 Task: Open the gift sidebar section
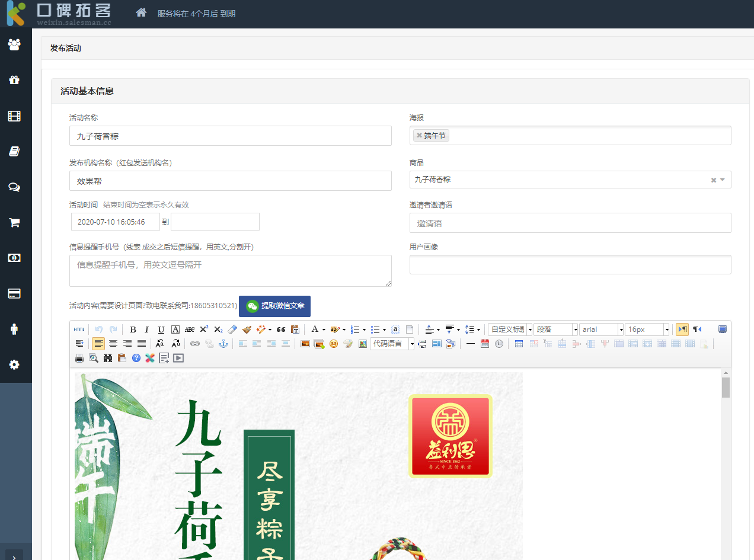tap(14, 80)
